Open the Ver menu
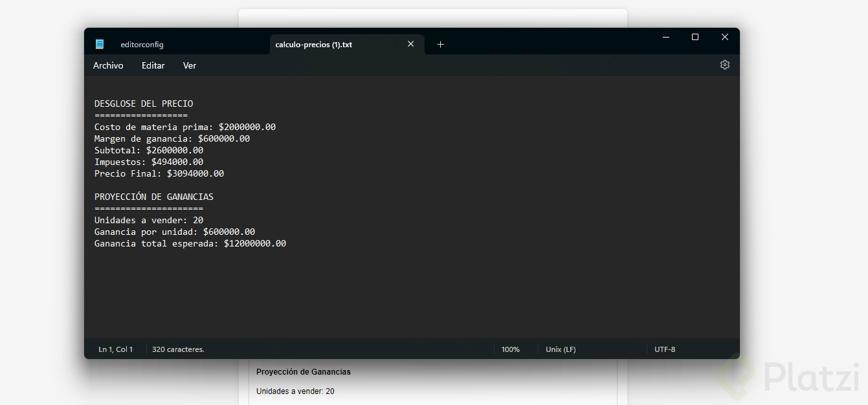Image resolution: width=868 pixels, height=405 pixels. tap(190, 65)
